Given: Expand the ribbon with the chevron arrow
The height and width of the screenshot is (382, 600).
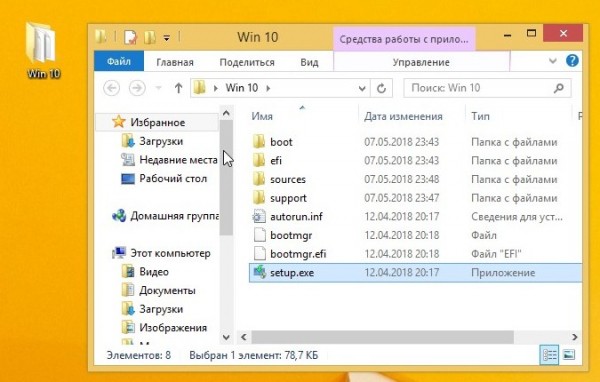Looking at the screenshot, I should click(x=553, y=61).
